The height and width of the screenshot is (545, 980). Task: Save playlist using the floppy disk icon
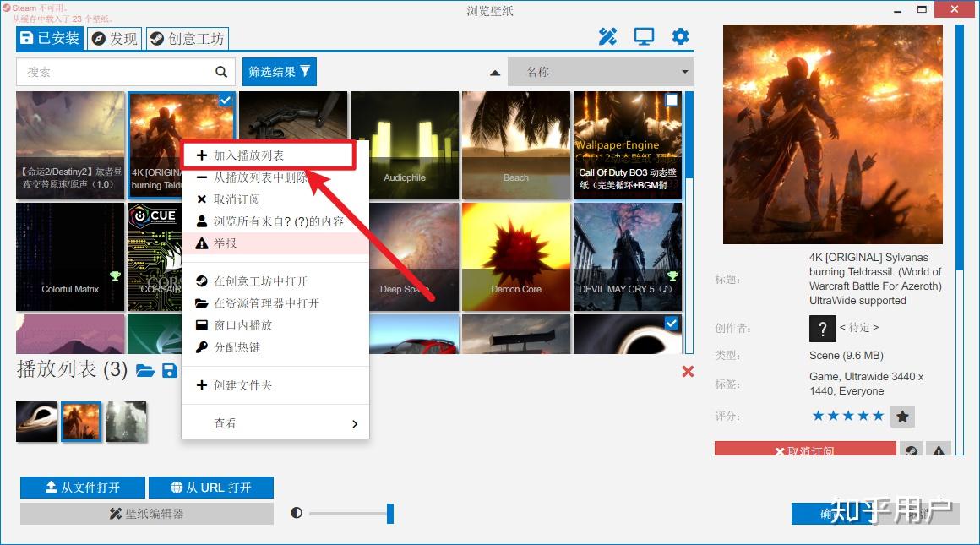(x=169, y=371)
